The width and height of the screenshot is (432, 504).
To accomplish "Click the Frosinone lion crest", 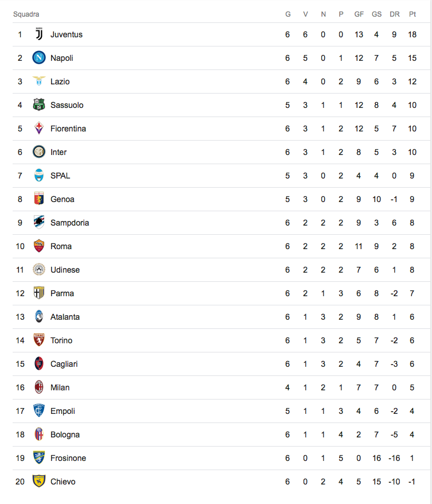I will pyautogui.click(x=39, y=458).
